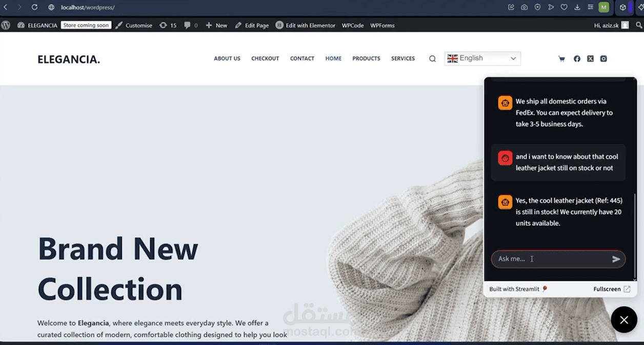Click the admin bar search magnifier
Screen dimensions: 644x345
(x=639, y=25)
